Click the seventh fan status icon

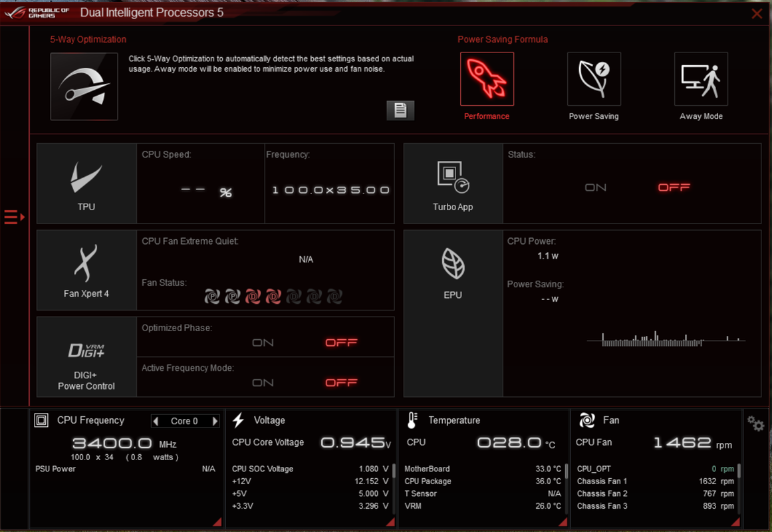coord(334,297)
